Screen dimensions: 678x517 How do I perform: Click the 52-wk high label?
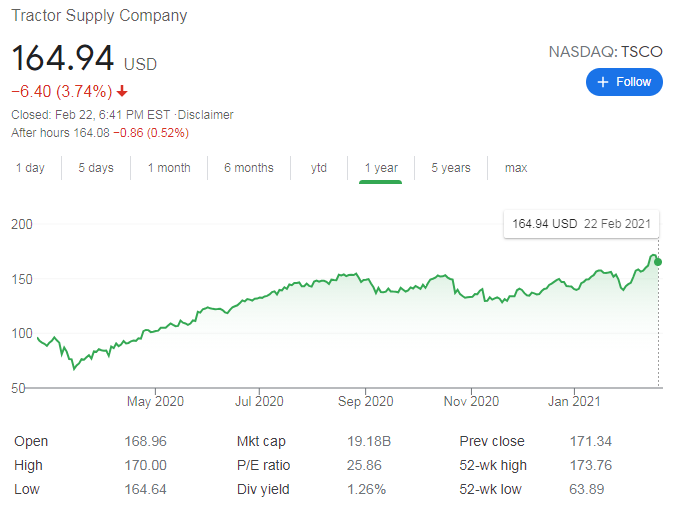point(493,466)
